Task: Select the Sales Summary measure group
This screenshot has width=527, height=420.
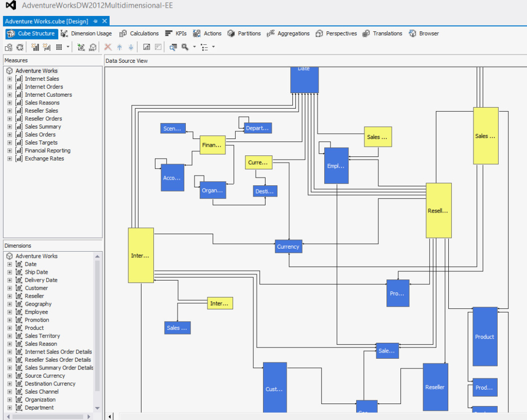Action: [x=43, y=127]
